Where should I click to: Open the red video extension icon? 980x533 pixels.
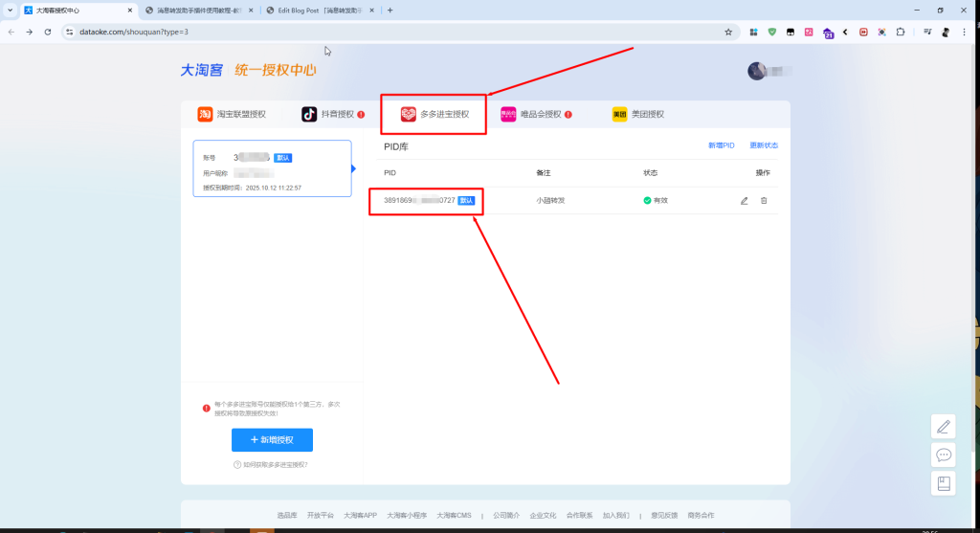pos(863,32)
